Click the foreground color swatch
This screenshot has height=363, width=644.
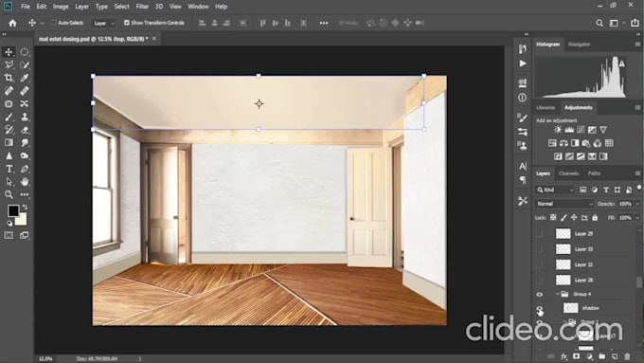point(13,211)
